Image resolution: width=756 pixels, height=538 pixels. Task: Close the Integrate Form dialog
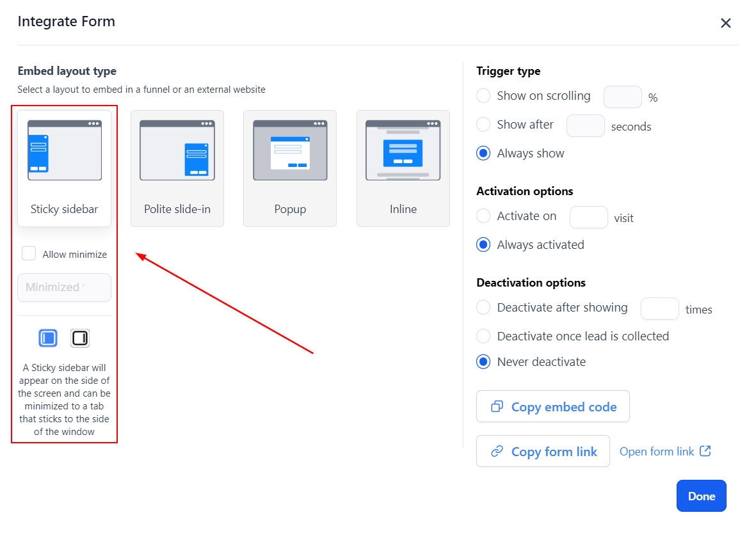click(726, 23)
